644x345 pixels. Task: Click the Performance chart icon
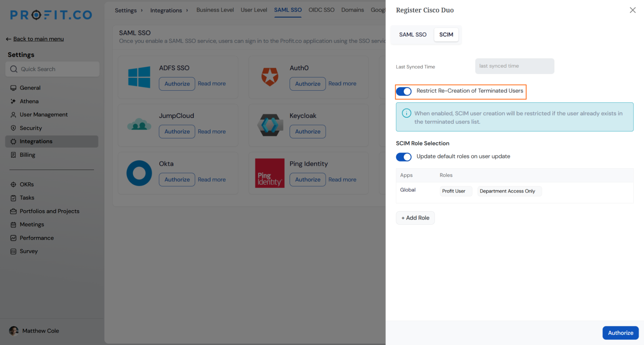[x=13, y=238]
